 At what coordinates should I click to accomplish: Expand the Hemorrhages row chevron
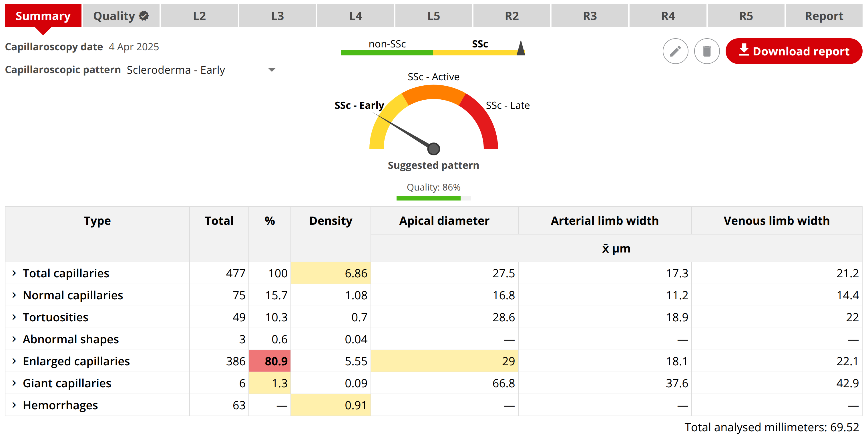click(x=14, y=405)
